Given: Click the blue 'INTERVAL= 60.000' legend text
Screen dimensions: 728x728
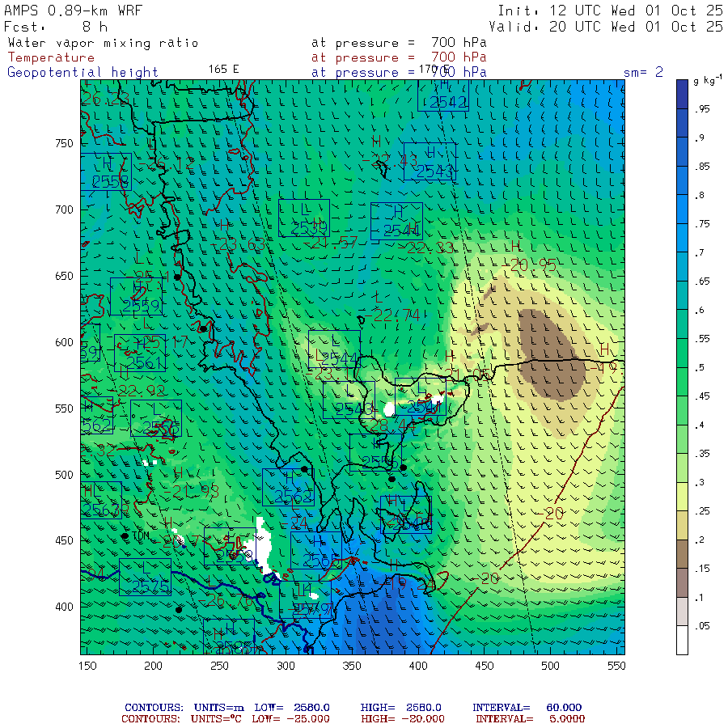Looking at the screenshot, I should [x=527, y=708].
